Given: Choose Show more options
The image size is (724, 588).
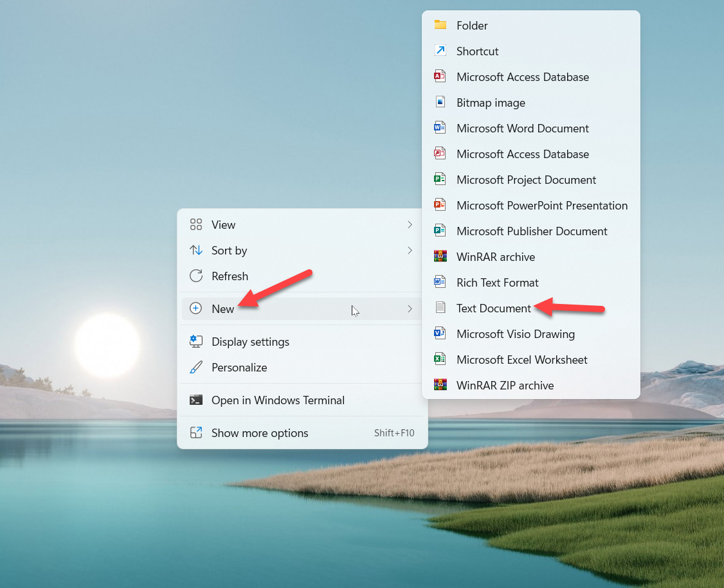Looking at the screenshot, I should [x=260, y=432].
